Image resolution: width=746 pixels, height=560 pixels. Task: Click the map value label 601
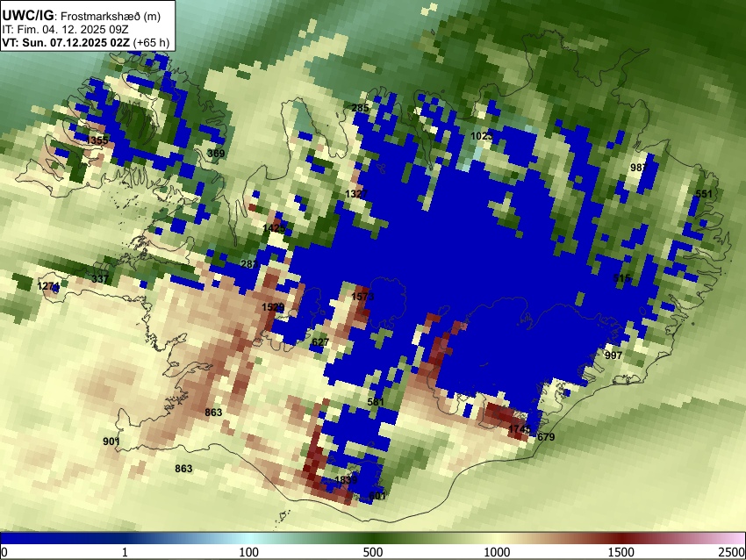tap(377, 496)
